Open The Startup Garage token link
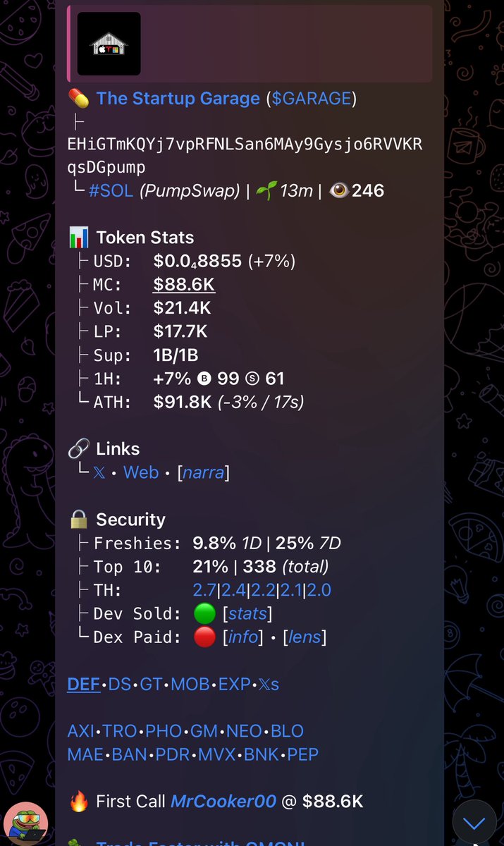The image size is (504, 846). pos(178,98)
